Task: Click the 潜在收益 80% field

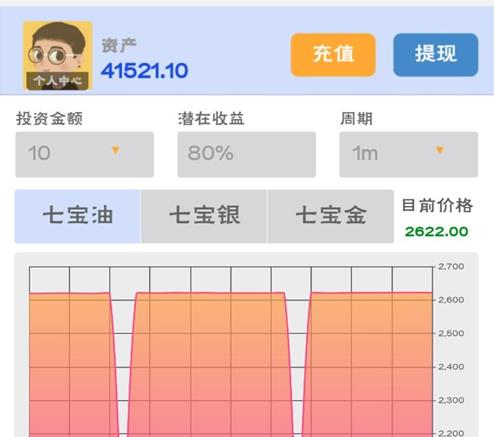Action: pos(247,154)
